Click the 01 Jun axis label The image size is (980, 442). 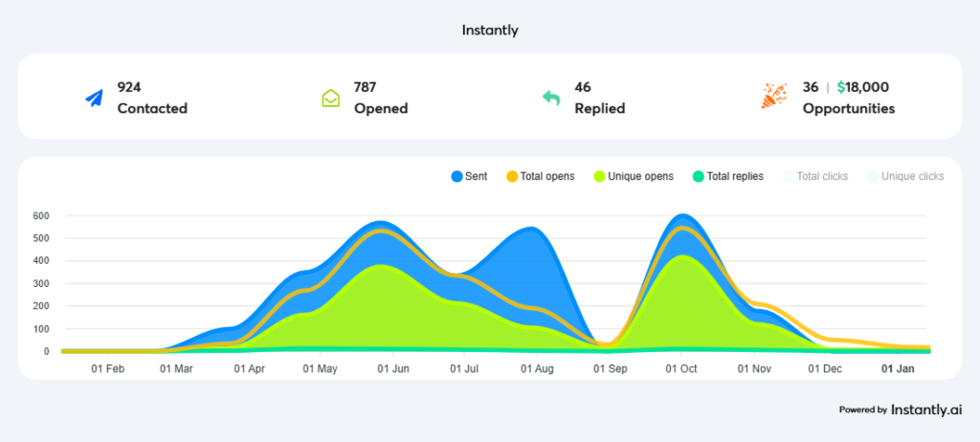pyautogui.click(x=393, y=369)
